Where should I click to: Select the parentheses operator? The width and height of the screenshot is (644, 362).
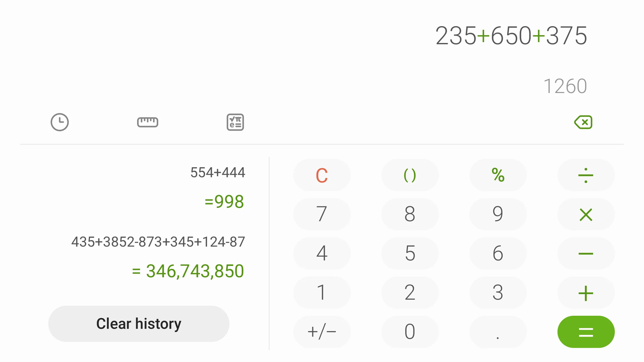(x=410, y=175)
